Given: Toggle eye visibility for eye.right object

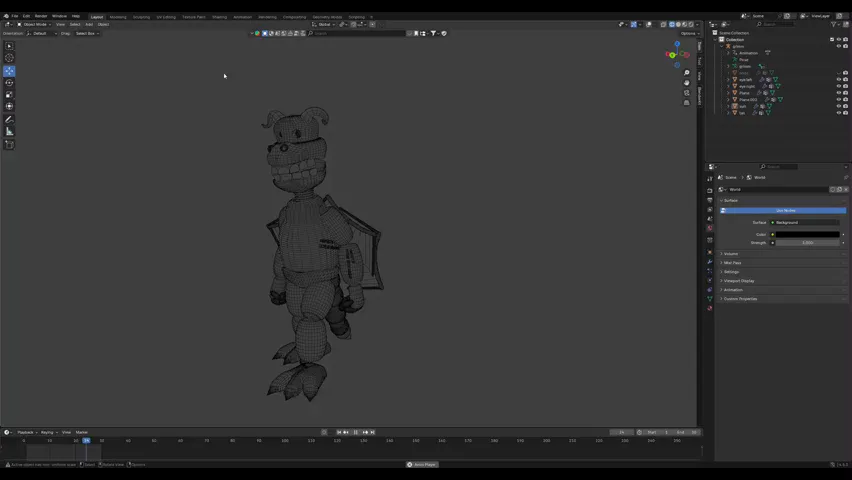Looking at the screenshot, I should tap(838, 86).
